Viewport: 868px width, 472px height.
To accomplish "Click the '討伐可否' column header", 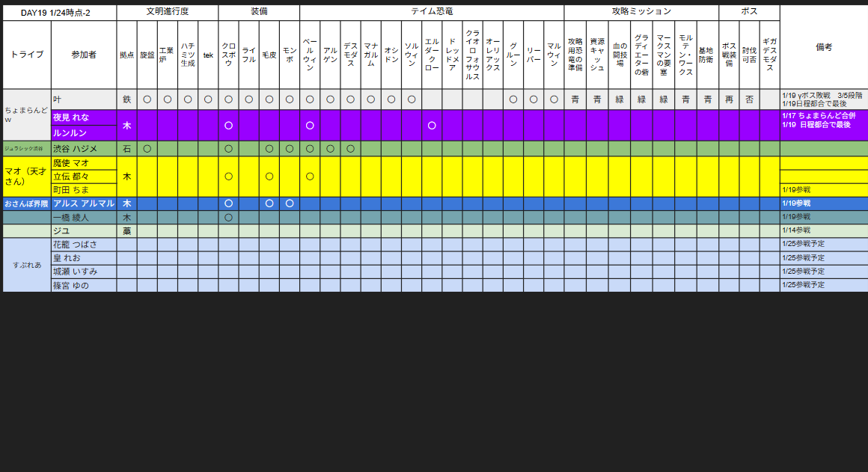I will (750, 55).
